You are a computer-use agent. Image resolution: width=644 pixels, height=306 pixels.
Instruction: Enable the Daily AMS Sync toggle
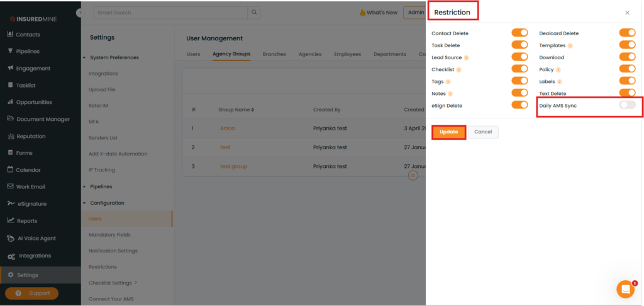(627, 105)
